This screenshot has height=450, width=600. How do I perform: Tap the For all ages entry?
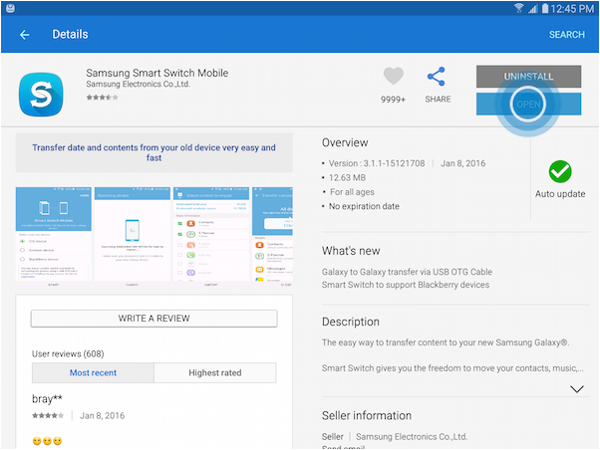click(x=352, y=192)
